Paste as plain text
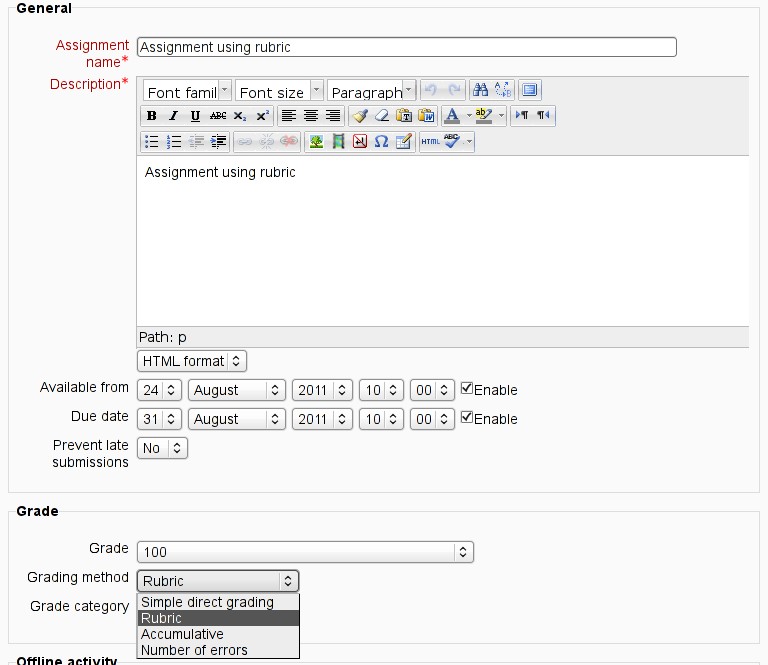The image size is (768, 665). (404, 116)
